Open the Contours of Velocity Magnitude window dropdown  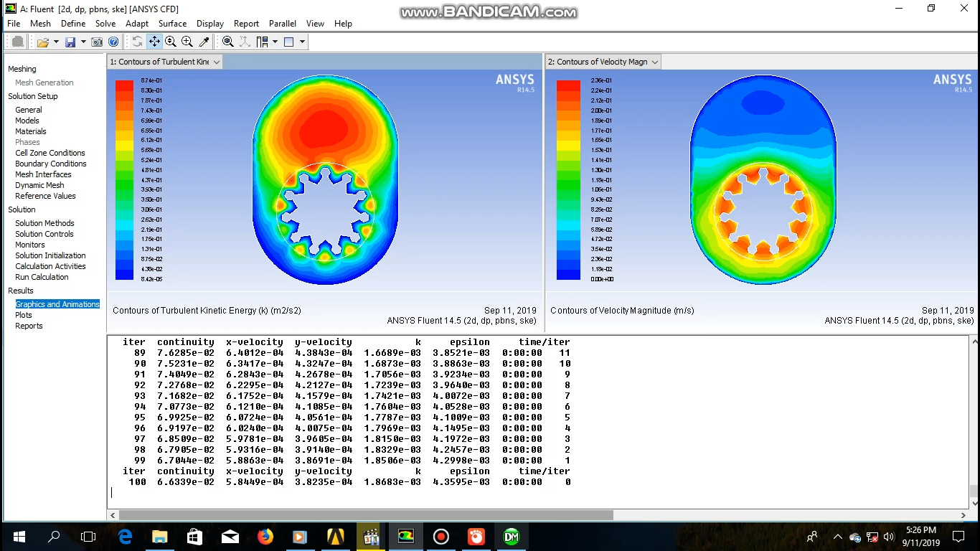tap(654, 62)
